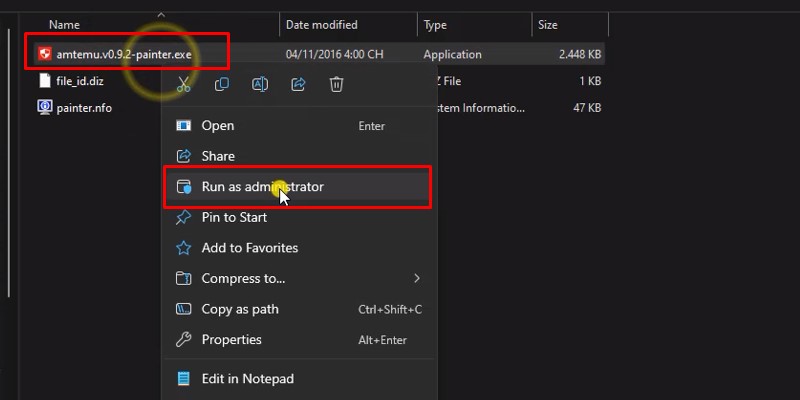
Task: Click the Rename icon in context menu
Action: (x=260, y=86)
